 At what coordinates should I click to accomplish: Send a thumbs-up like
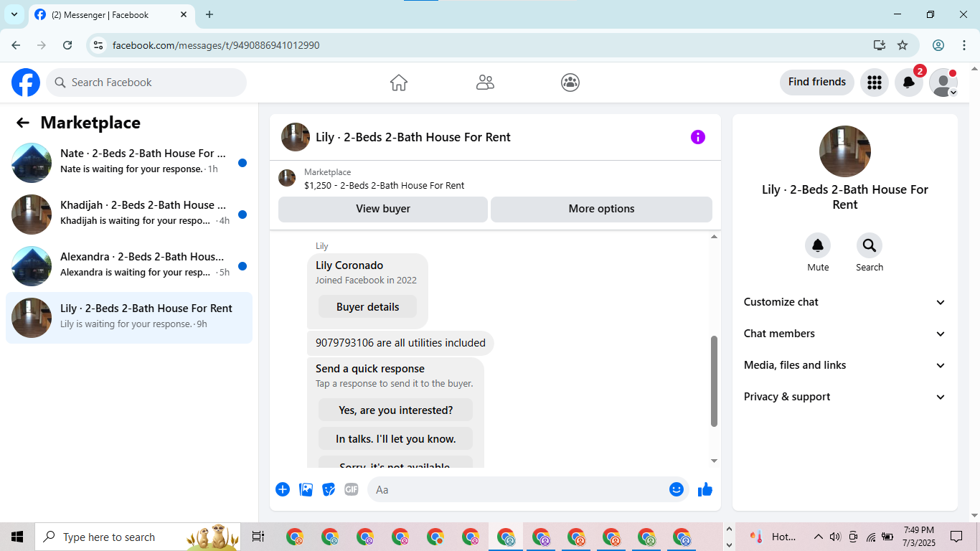pos(705,489)
